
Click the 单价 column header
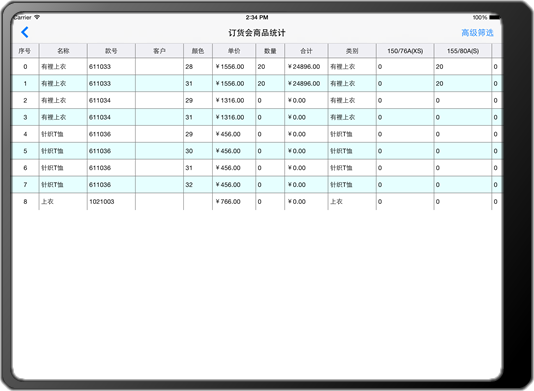[x=234, y=51]
